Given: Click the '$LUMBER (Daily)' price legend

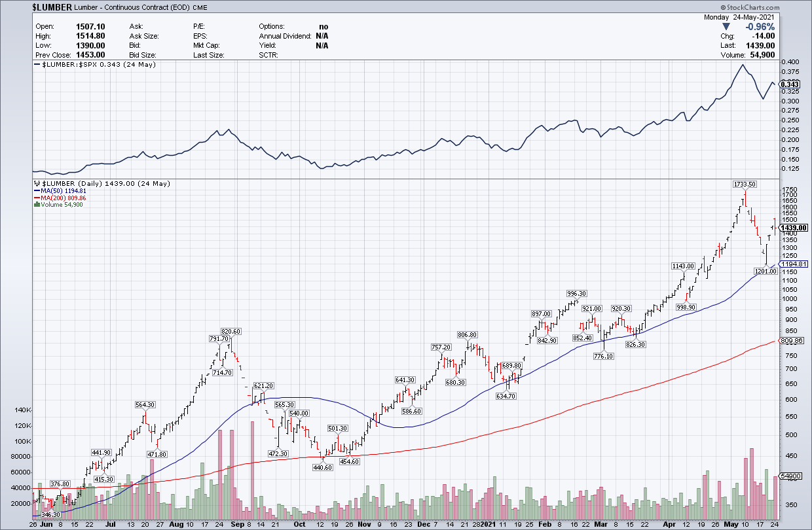Looking at the screenshot, I should point(101,184).
